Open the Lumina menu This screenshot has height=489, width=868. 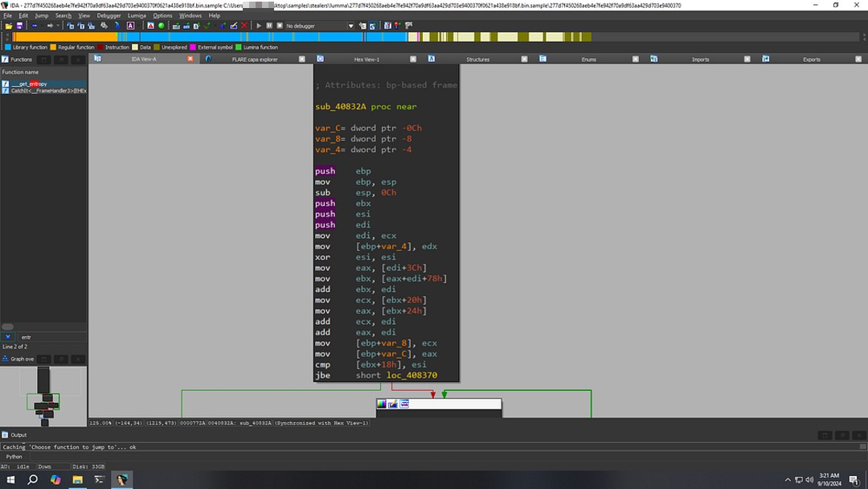pos(137,15)
